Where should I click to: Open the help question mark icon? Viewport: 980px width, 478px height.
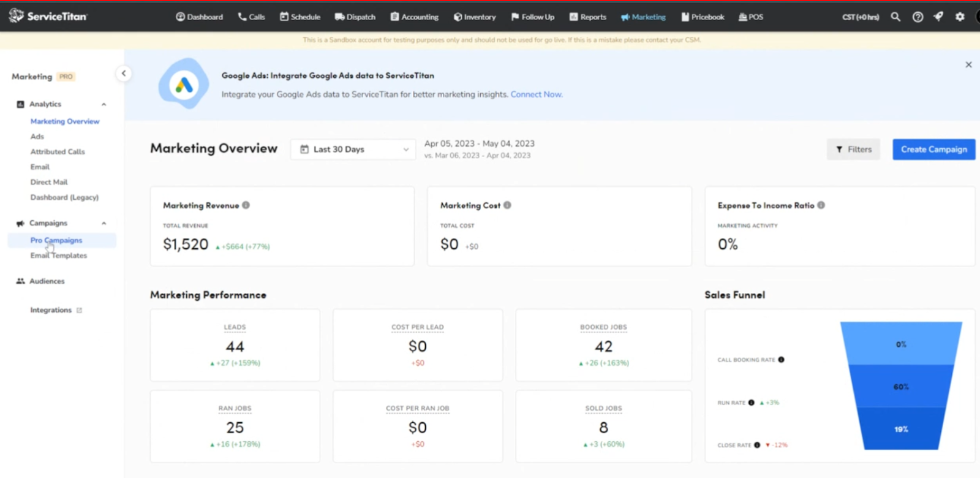pyautogui.click(x=918, y=17)
